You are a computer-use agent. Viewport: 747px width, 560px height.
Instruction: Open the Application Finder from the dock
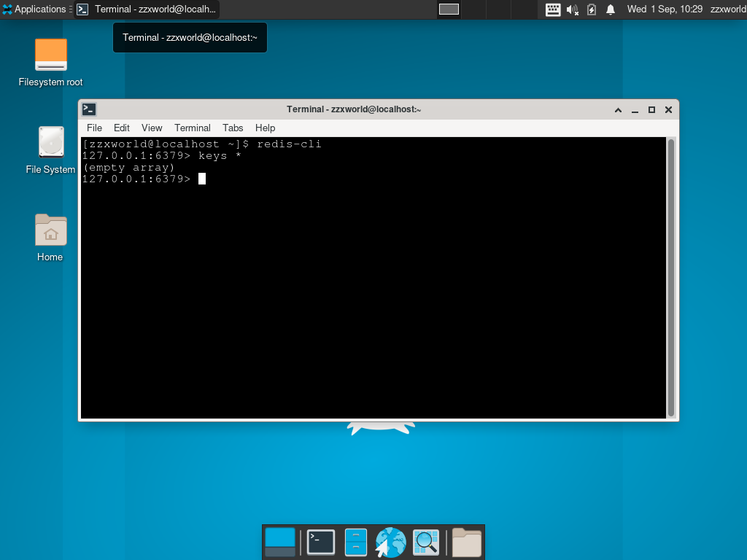[x=425, y=542]
